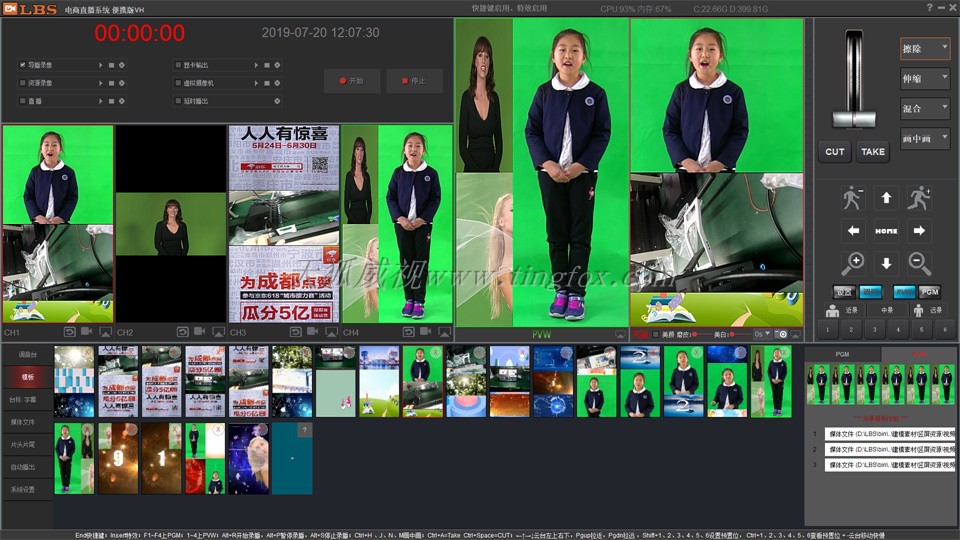Screen dimensions: 960x540
Task: Open the 画中画 dropdown
Action: tap(925, 139)
